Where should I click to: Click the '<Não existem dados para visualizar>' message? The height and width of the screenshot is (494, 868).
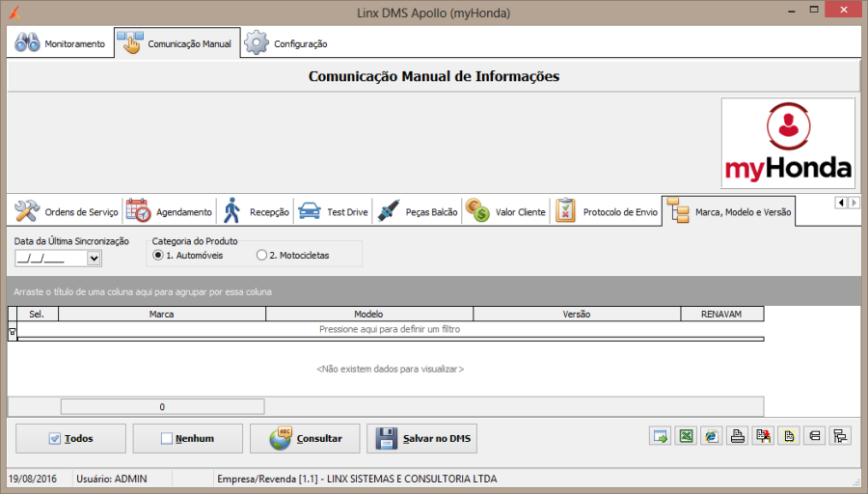[x=391, y=369]
